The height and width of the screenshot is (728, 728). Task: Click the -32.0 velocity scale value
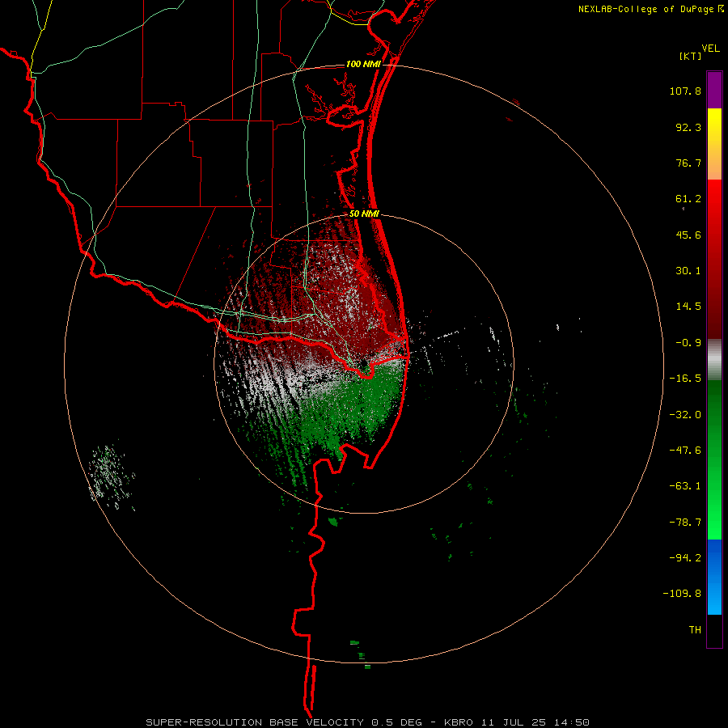[x=685, y=415]
